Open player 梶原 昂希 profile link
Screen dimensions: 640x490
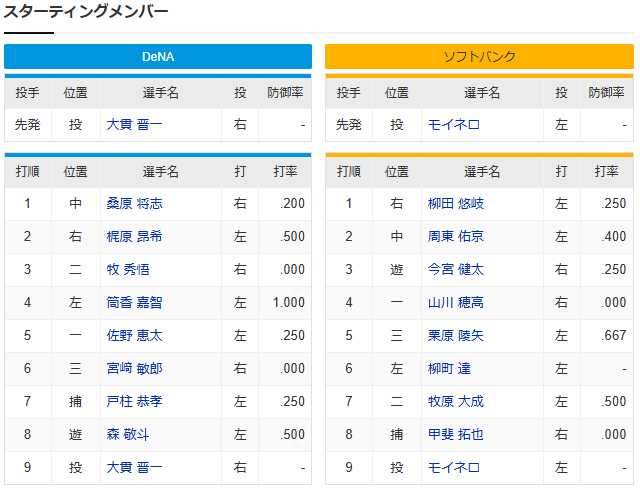point(134,236)
